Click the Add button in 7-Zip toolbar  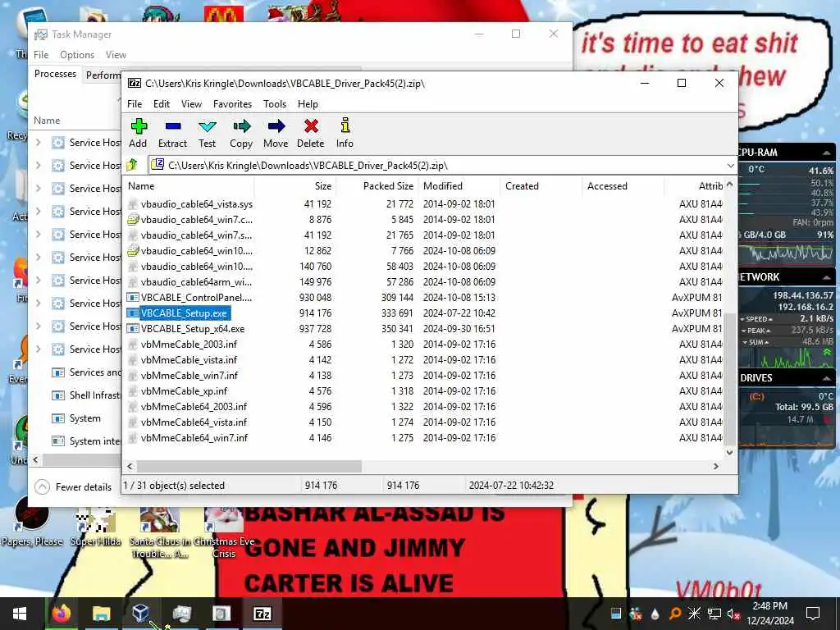[138, 133]
